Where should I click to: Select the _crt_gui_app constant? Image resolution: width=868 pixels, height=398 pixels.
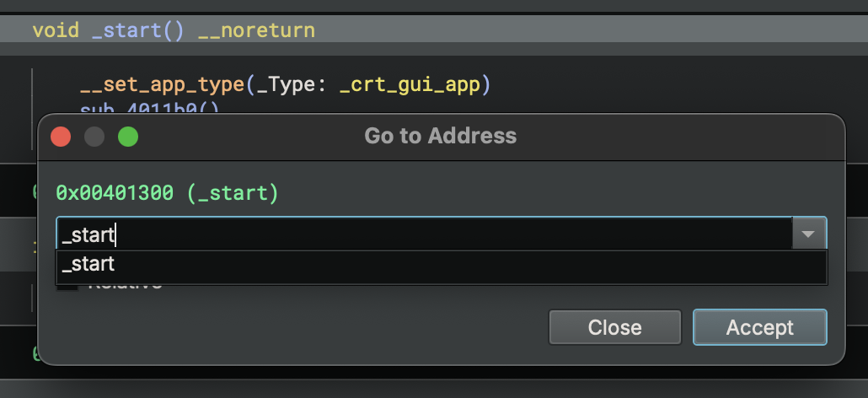click(x=409, y=85)
